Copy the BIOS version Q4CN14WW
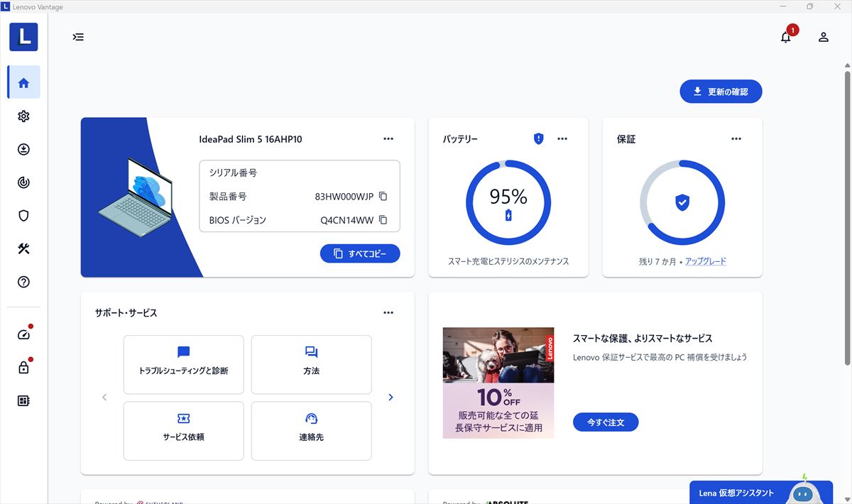The width and height of the screenshot is (852, 504). (383, 220)
